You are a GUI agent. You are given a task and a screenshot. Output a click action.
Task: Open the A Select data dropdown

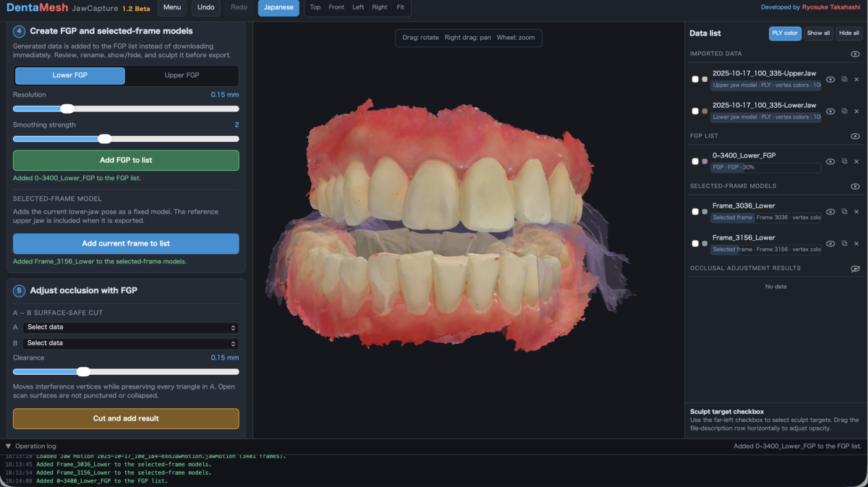click(131, 327)
